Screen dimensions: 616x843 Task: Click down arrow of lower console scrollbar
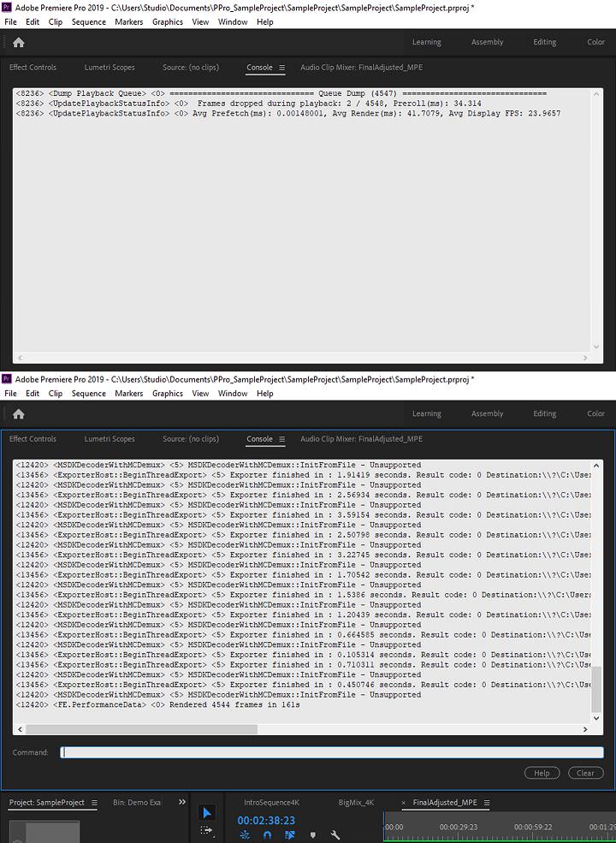tap(595, 718)
